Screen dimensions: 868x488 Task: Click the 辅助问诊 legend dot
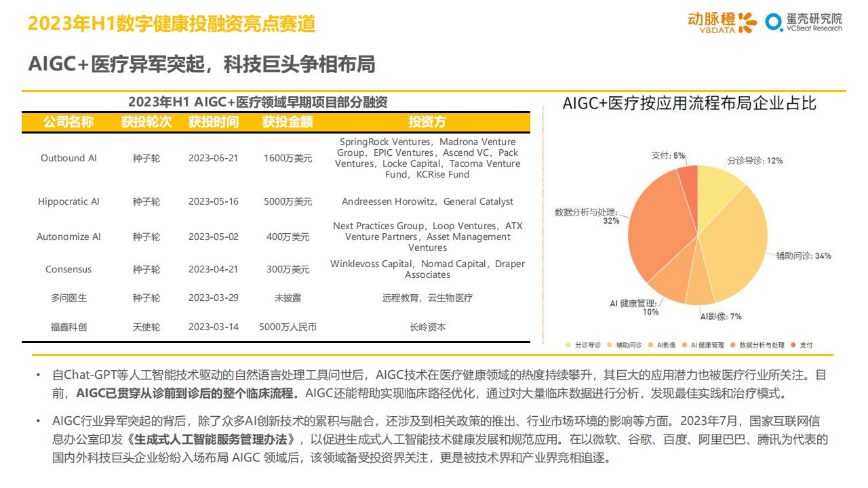610,345
